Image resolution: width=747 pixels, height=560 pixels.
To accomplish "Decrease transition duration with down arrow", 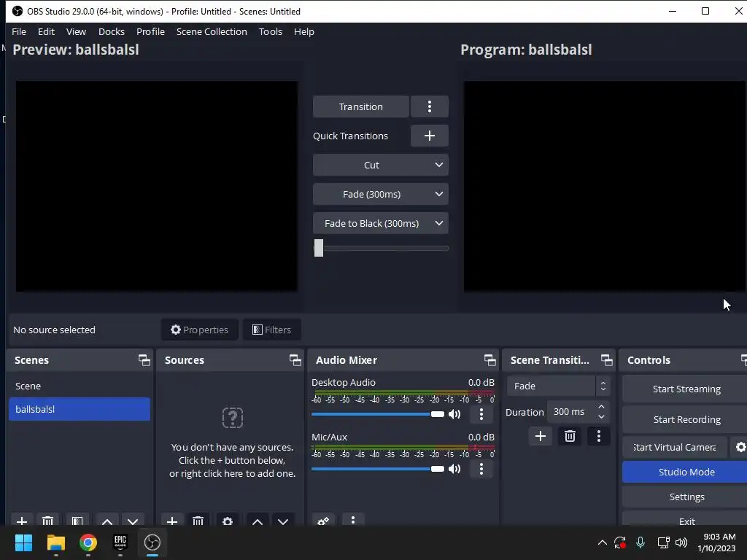I will pos(601,417).
